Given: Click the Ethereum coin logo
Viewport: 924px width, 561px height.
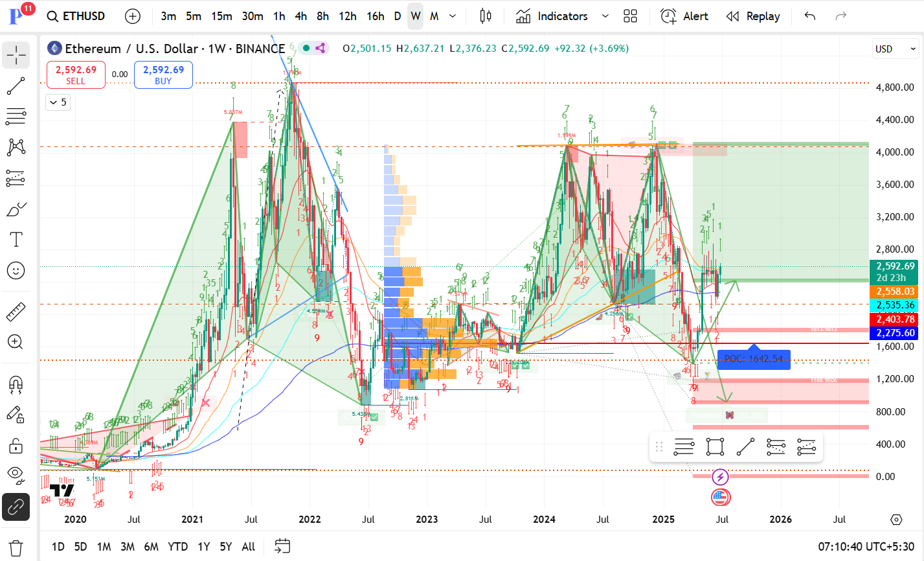Looking at the screenshot, I should pos(54,49).
